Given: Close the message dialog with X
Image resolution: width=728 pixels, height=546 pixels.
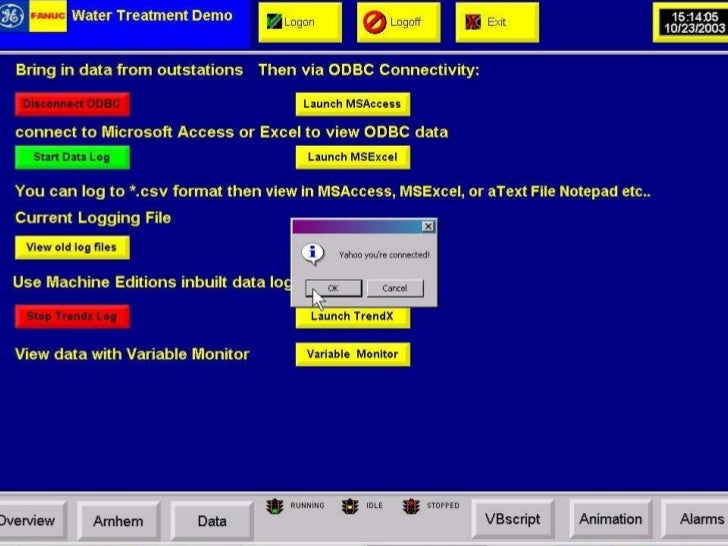Looking at the screenshot, I should pos(428,226).
